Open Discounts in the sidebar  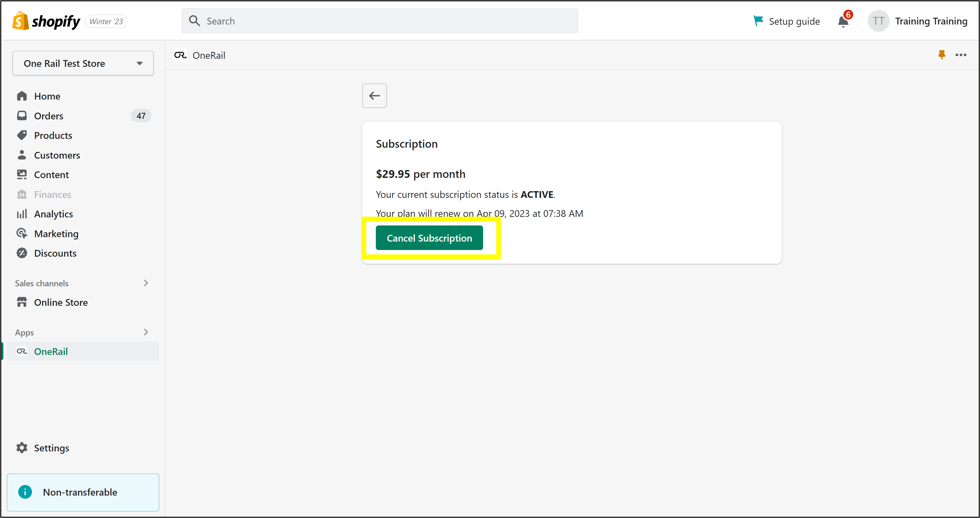click(x=55, y=253)
